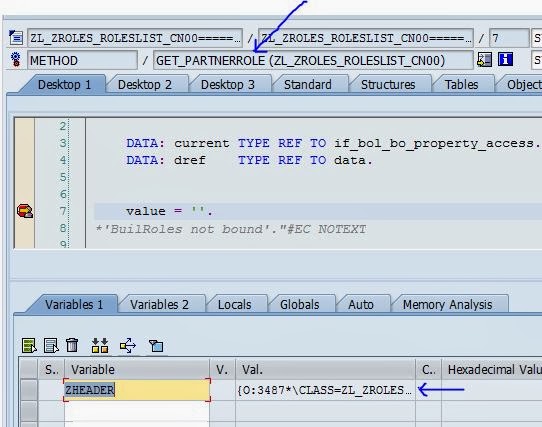Click the blue box icon right of variables toolbar
This screenshot has height=427, width=542.
[156, 346]
